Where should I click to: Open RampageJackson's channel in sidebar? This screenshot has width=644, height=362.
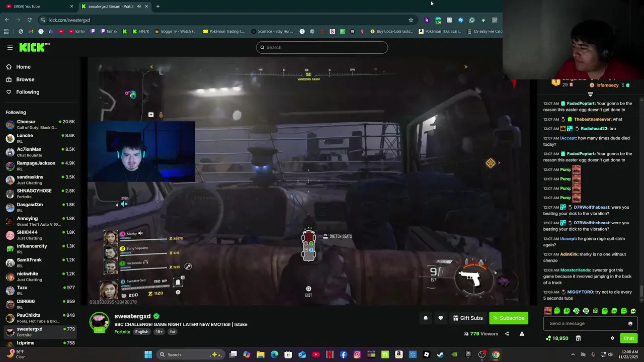coord(40,166)
